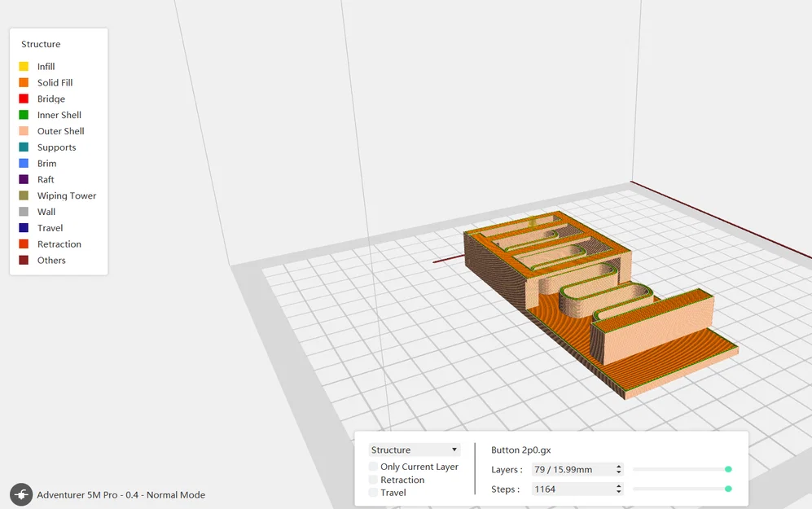Click the Layers slider handle
The width and height of the screenshot is (812, 509).
coord(728,469)
